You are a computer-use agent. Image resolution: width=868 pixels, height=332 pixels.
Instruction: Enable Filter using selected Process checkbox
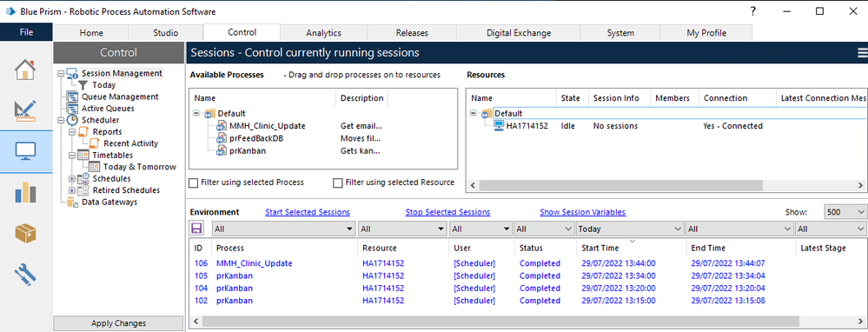(193, 183)
